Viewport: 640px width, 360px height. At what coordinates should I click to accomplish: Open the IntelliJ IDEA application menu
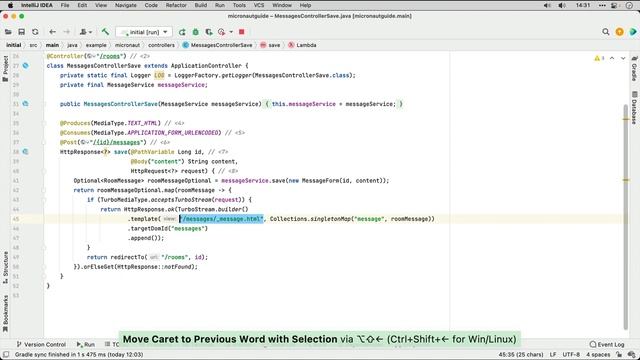pos(37,5)
